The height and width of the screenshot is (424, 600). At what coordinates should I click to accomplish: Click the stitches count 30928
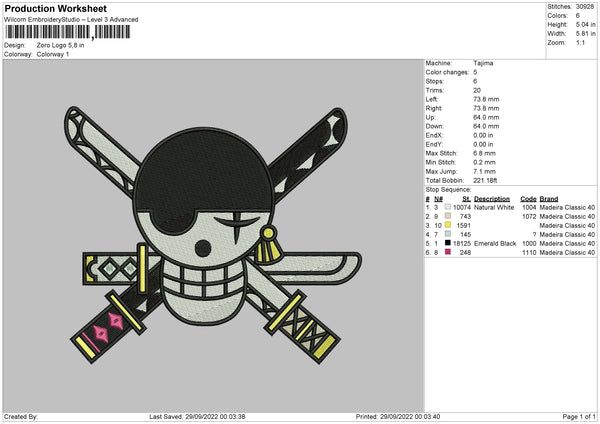click(x=585, y=7)
